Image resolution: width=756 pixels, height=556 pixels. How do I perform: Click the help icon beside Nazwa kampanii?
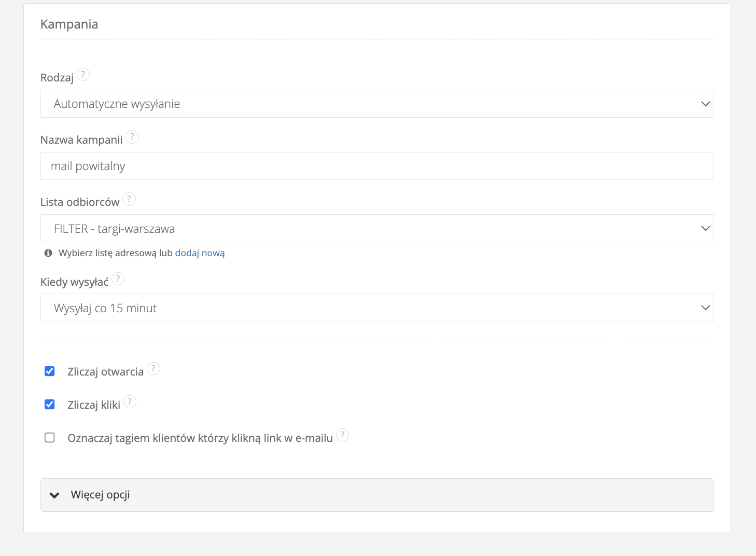tap(132, 137)
